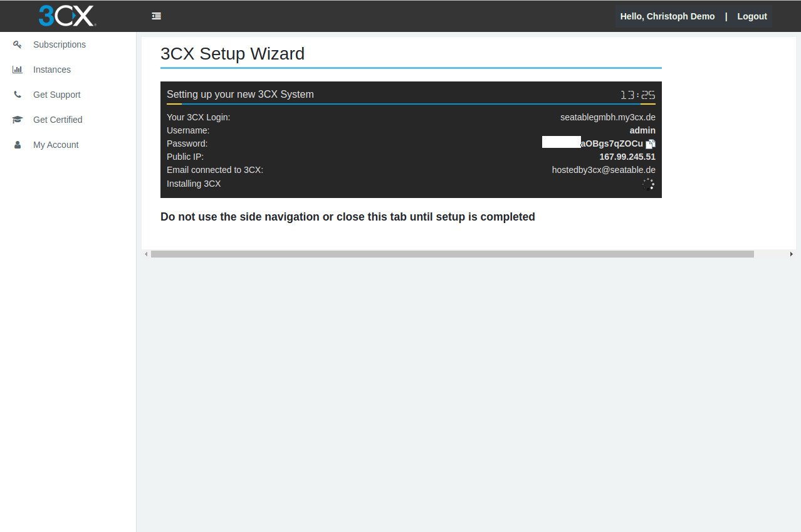Select the login URL seatablegmbh.my3cx.de

coord(608,117)
